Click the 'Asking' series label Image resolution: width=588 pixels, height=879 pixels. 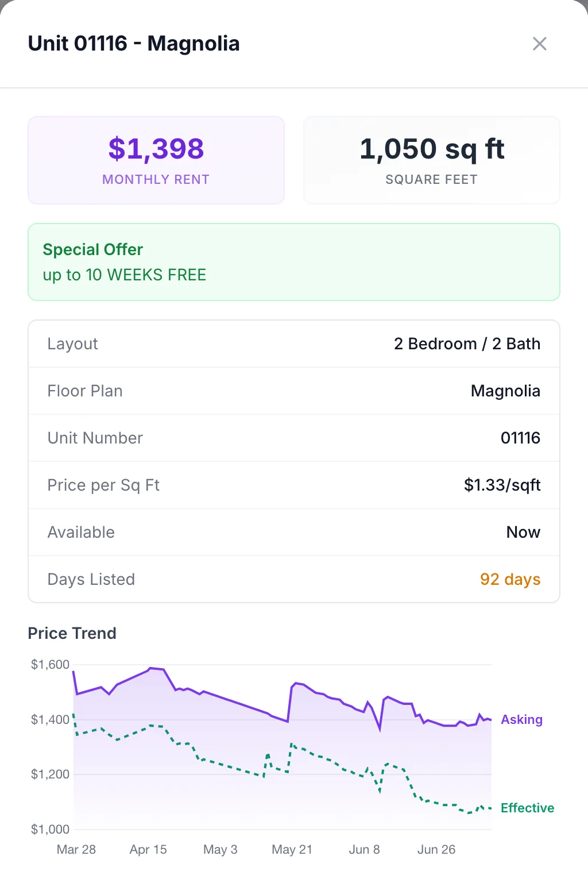(521, 719)
